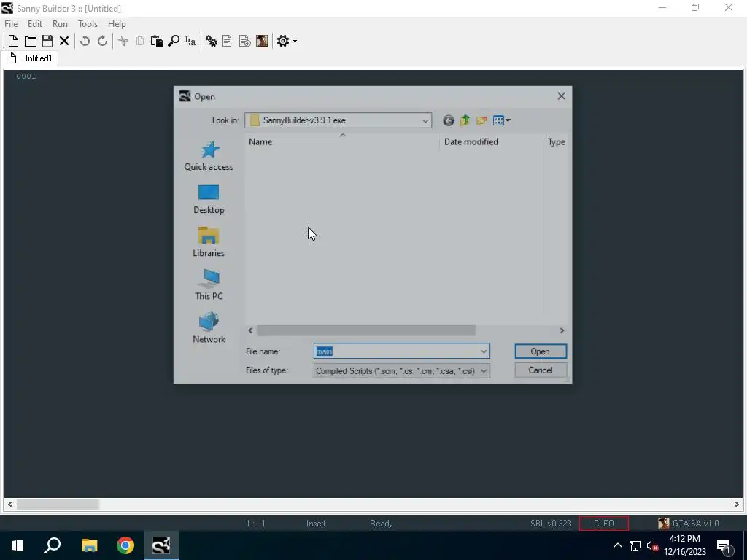Click the Decompile document toolbar icon
Viewport: 747px width, 560px height.
pos(228,41)
